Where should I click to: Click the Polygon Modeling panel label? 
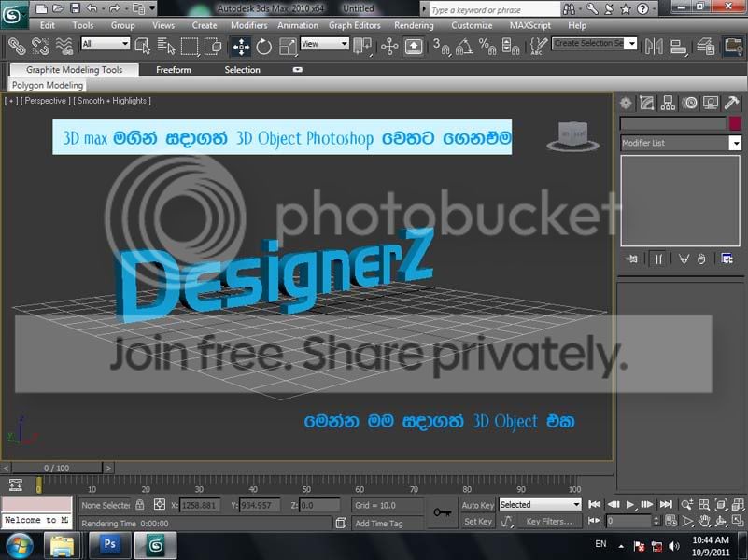48,85
